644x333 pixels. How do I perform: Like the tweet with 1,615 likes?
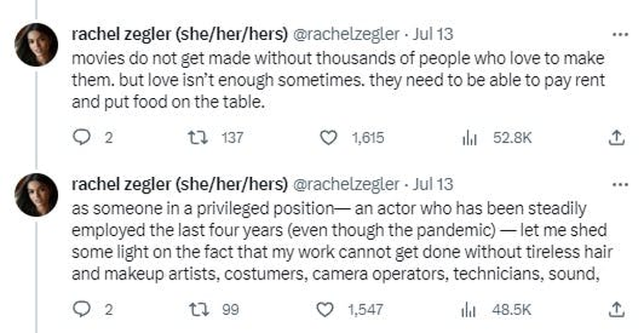point(327,138)
